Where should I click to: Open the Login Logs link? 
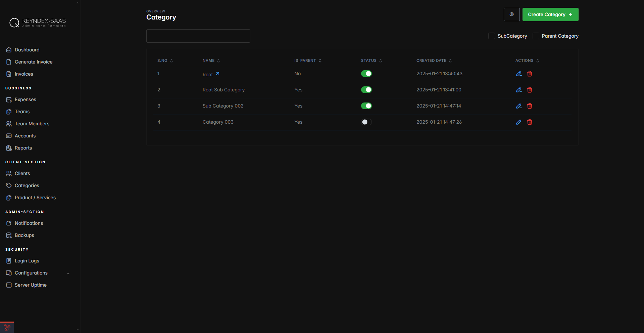click(27, 261)
